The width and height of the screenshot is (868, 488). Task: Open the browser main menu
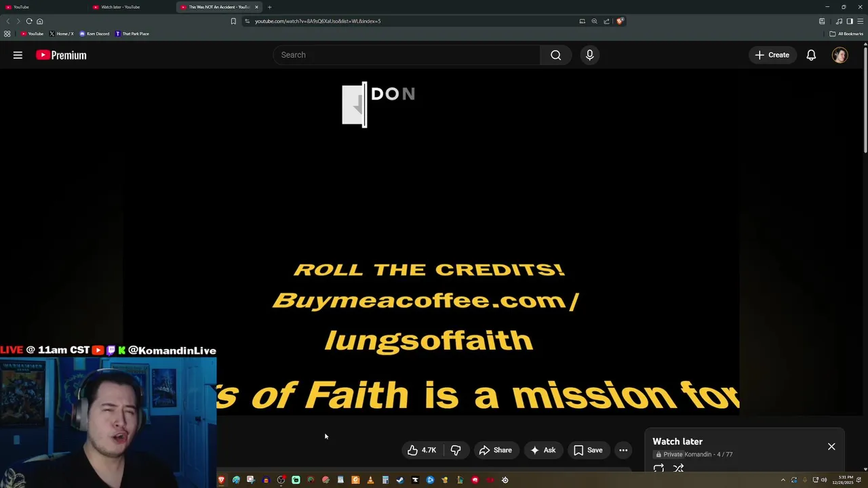tap(860, 21)
